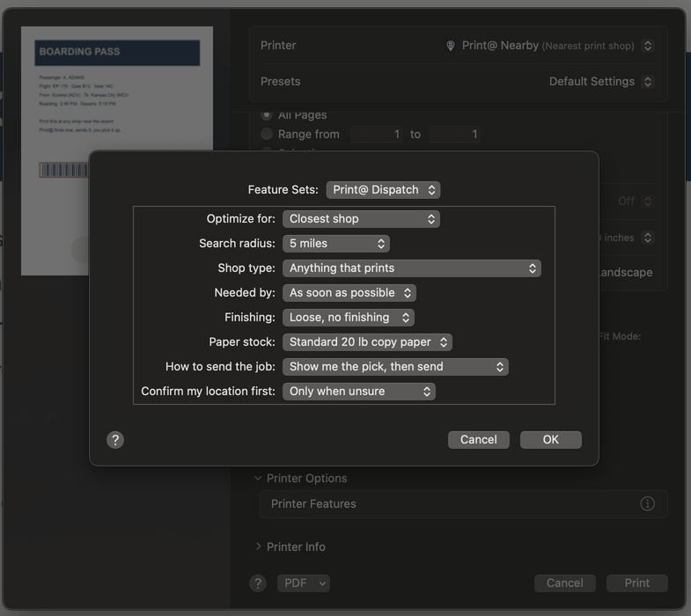This screenshot has height=616, width=691.
Task: Open the Shop type dropdown
Action: pos(412,268)
